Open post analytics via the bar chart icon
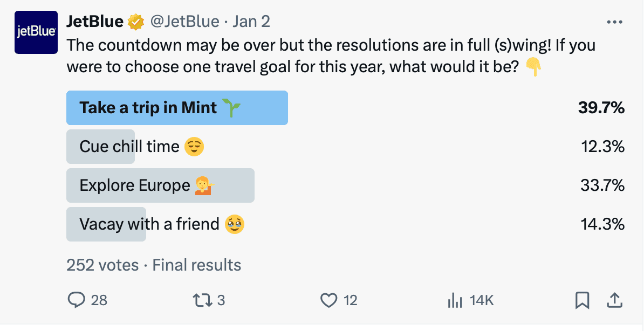This screenshot has height=331, width=644. (455, 300)
